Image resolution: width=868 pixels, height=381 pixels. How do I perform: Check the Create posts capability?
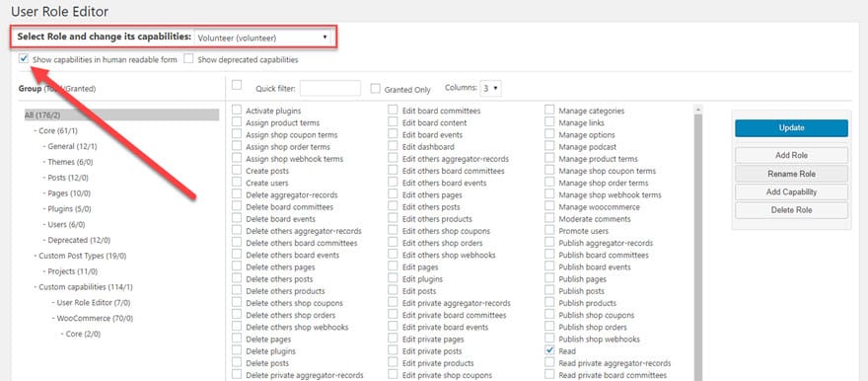tap(237, 171)
